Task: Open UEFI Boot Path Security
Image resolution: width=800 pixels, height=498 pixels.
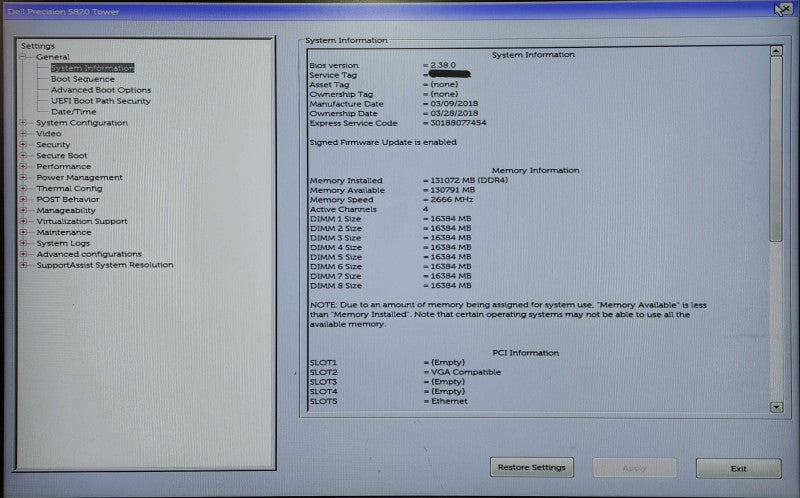Action: pyautogui.click(x=101, y=101)
